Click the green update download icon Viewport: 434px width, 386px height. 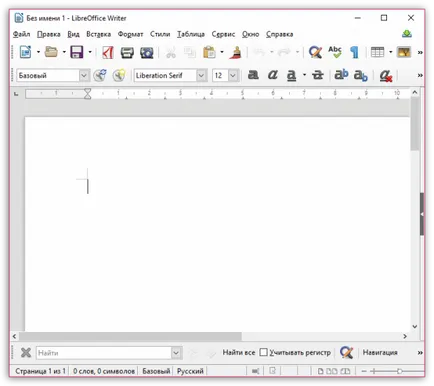pyautogui.click(x=407, y=34)
